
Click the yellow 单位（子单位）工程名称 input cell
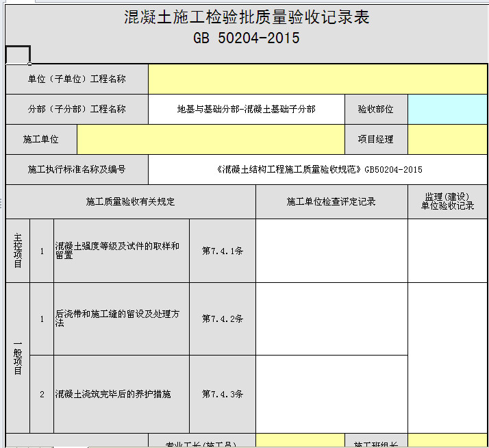click(x=317, y=79)
